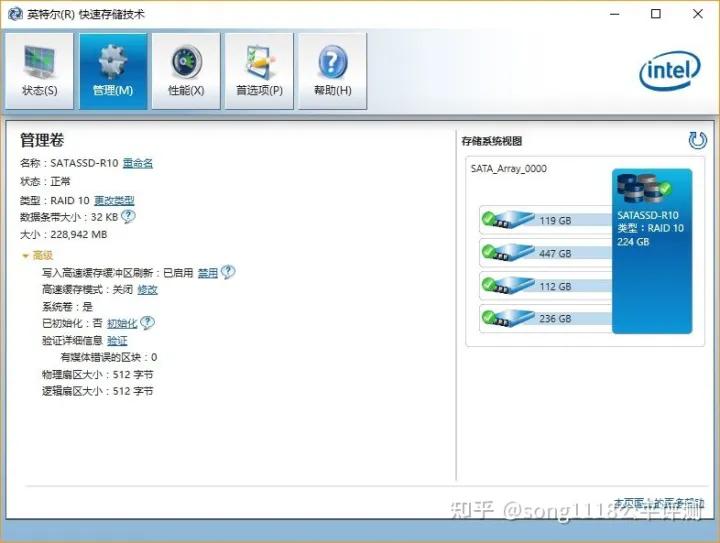Open the 首选项(P) preferences tab

coord(259,71)
